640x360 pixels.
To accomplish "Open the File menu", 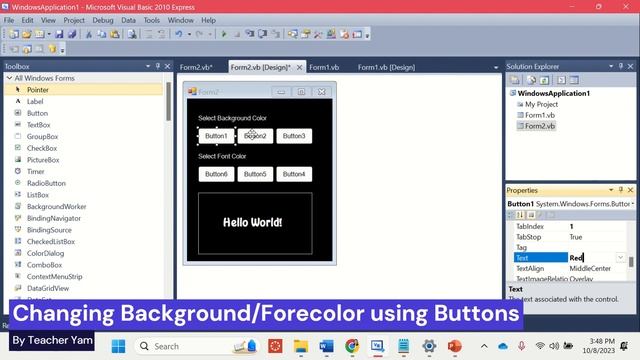I will (9, 20).
